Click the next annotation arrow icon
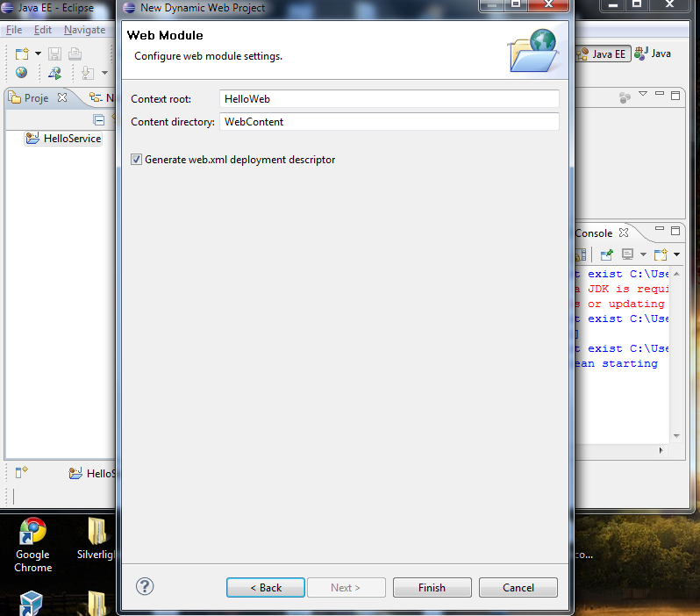The image size is (700, 616). click(x=88, y=73)
